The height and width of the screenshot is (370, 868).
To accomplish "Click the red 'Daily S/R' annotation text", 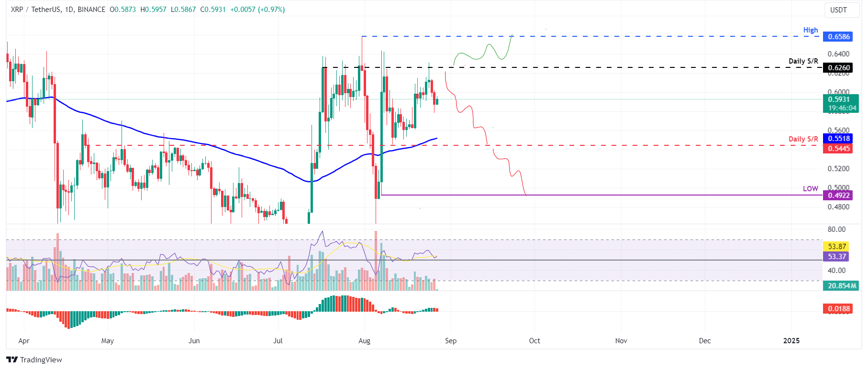I will [x=803, y=139].
